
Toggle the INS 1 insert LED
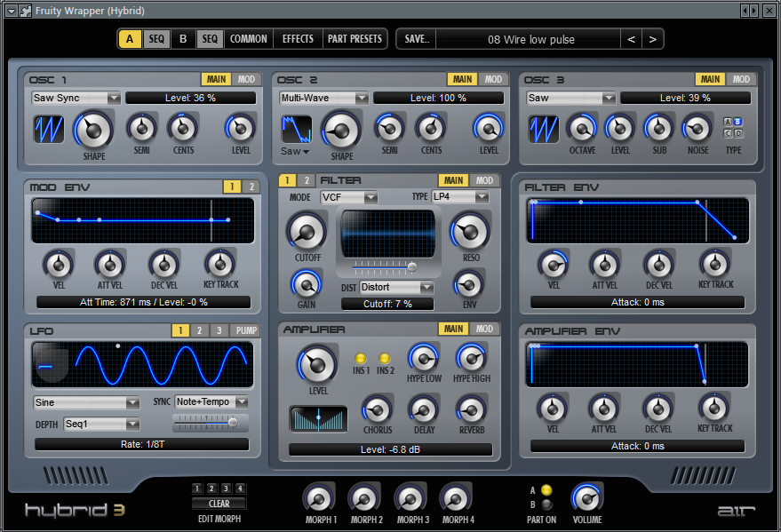(x=361, y=358)
